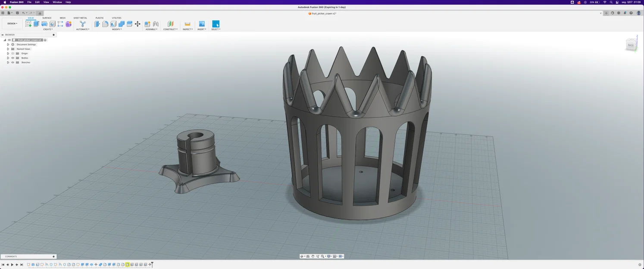The image size is (644, 269).
Task: Click the back face of ViewCube
Action: click(x=631, y=45)
